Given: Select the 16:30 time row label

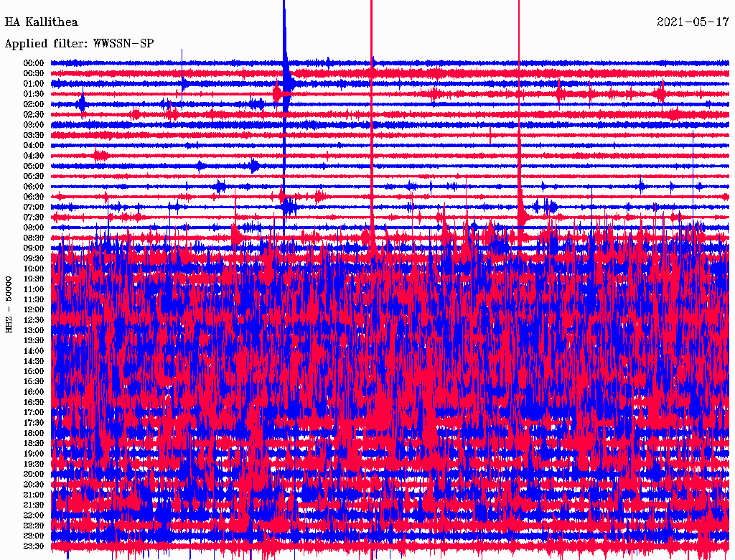Looking at the screenshot, I should (34, 403).
